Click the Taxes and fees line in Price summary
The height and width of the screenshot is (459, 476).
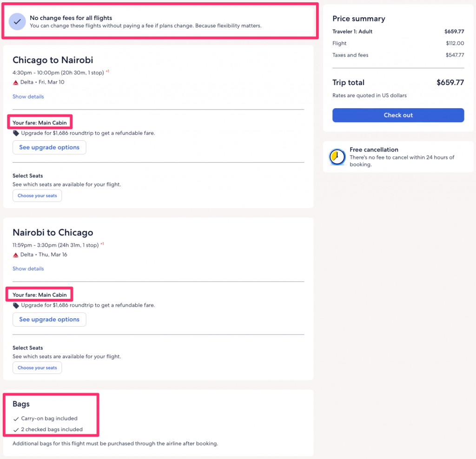point(350,55)
